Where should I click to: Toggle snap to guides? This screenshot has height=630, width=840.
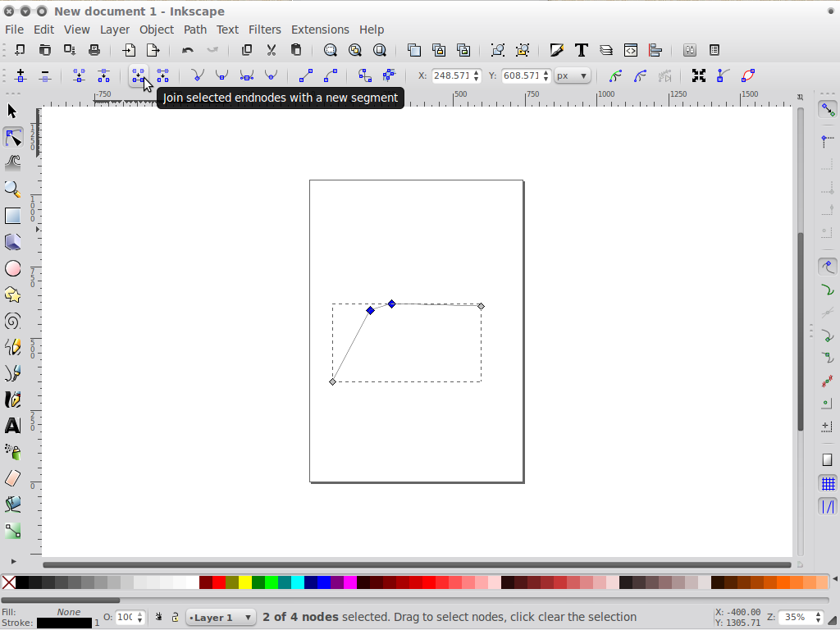point(828,506)
